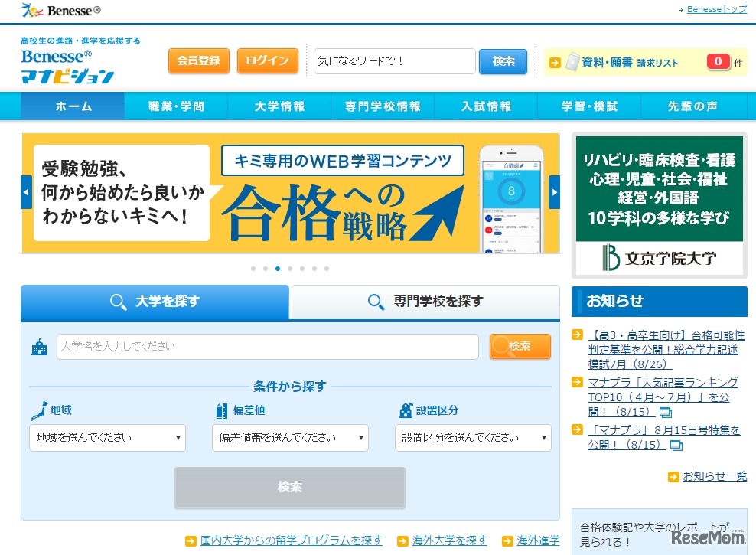Select the last carousel indicator dot
756x555 pixels.
point(327,269)
